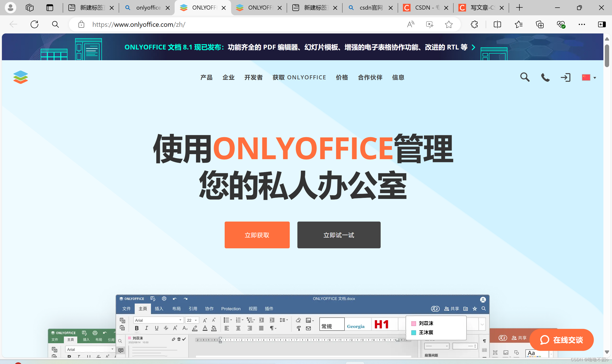
Task: Open the font color tool
Action: pyautogui.click(x=205, y=328)
